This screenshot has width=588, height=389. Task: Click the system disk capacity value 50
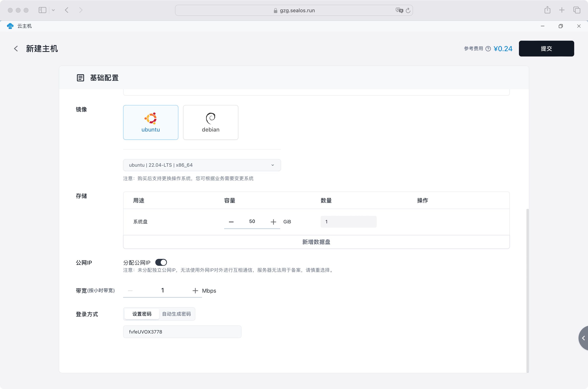tap(252, 221)
